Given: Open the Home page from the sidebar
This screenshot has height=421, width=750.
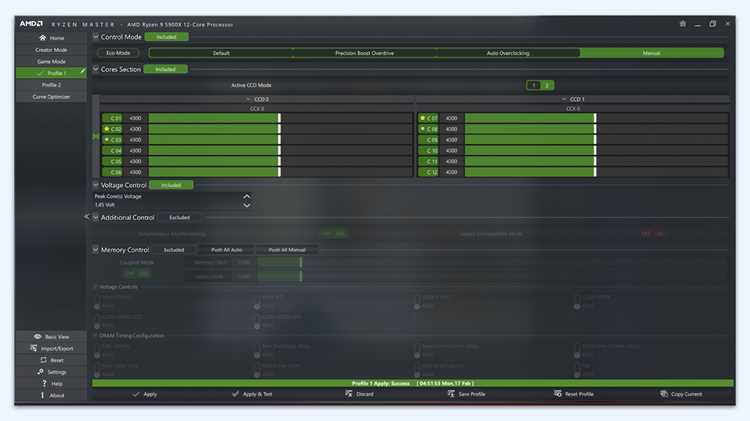Looking at the screenshot, I should click(x=51, y=38).
